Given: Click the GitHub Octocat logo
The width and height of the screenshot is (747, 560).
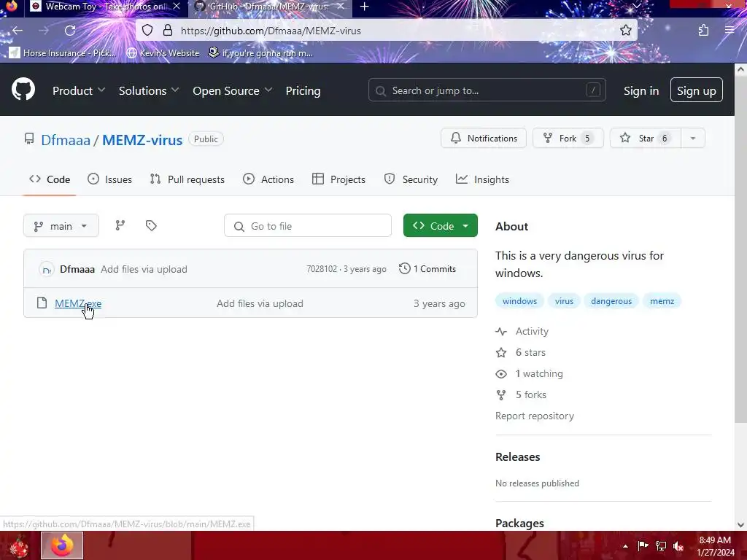Looking at the screenshot, I should (x=23, y=89).
